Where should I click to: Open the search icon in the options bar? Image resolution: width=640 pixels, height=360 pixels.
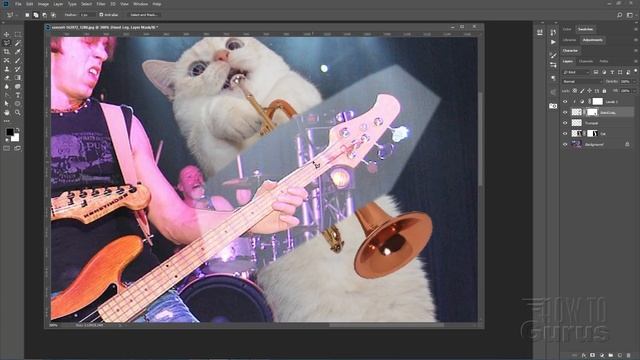click(x=620, y=15)
